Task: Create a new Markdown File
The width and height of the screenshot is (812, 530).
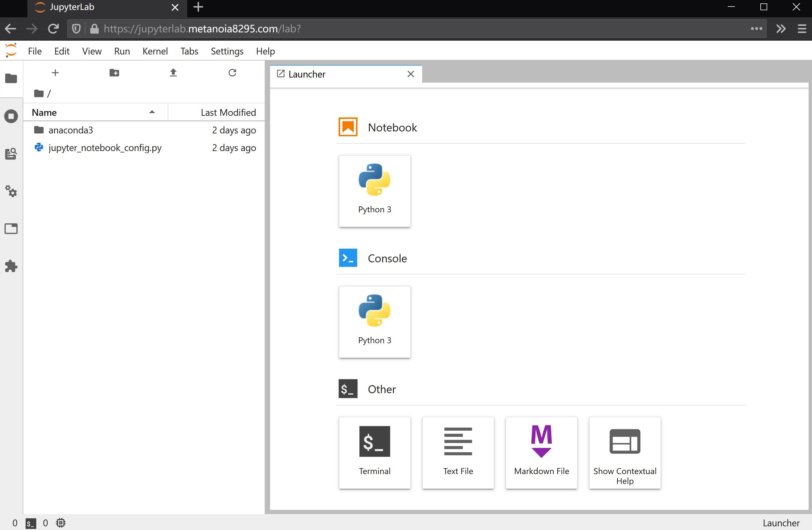Action: [x=541, y=453]
